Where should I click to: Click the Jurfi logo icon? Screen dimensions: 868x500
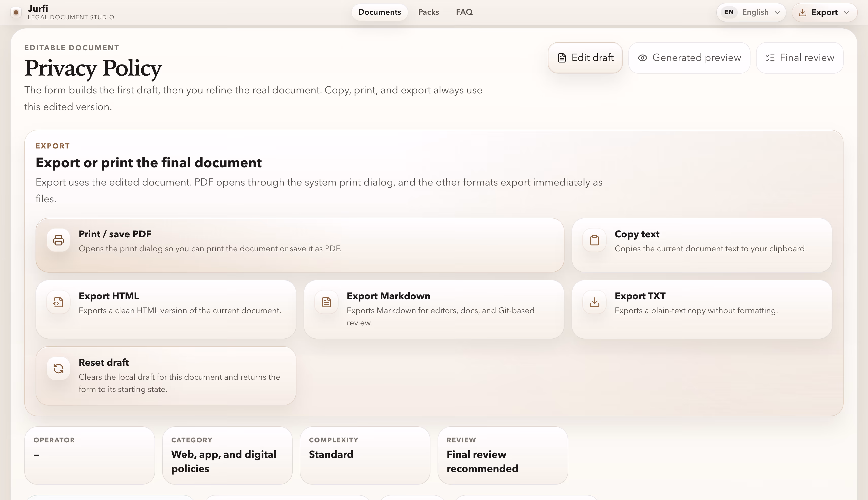(x=16, y=12)
